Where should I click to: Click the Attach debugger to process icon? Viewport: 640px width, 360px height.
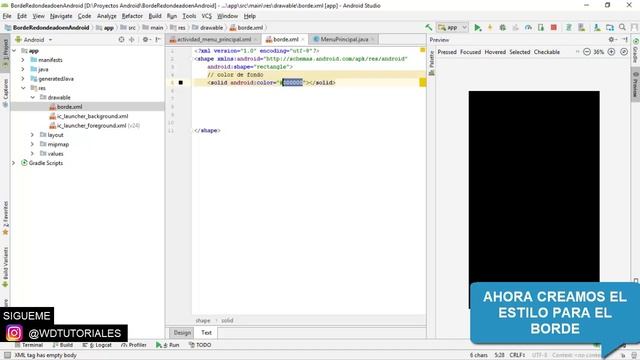tap(541, 27)
